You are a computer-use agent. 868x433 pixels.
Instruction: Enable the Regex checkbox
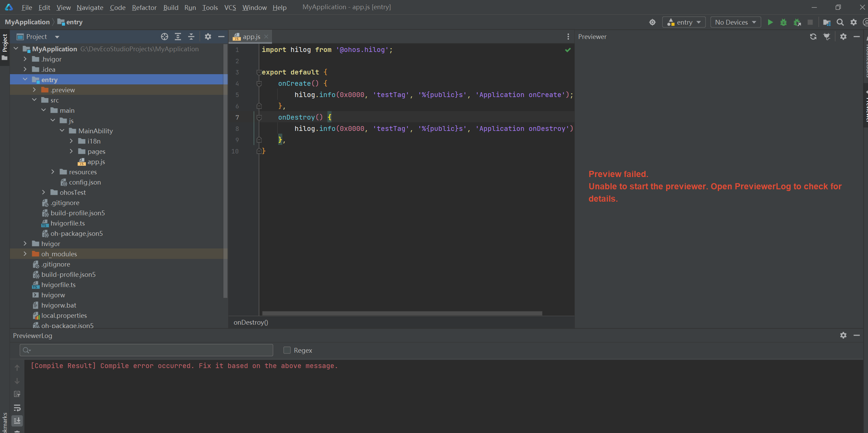click(x=287, y=350)
